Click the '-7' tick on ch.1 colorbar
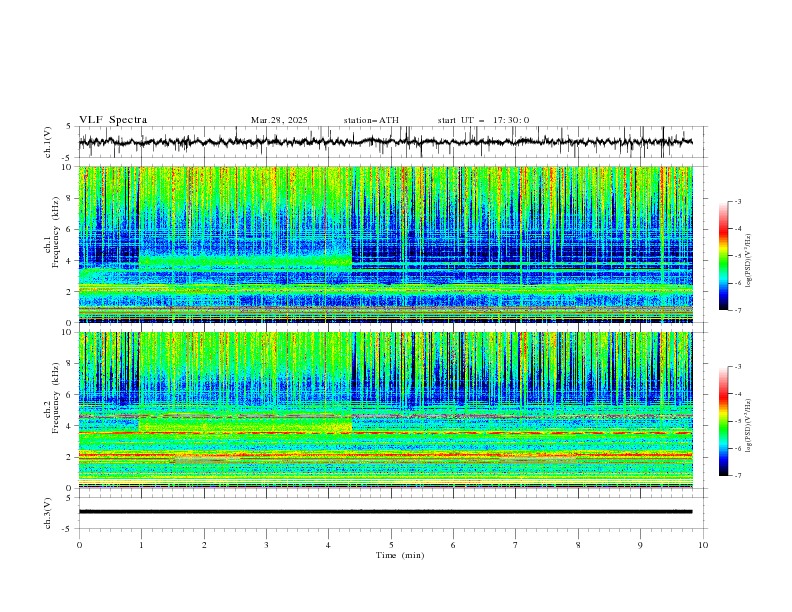The width and height of the screenshot is (792, 612). pyautogui.click(x=738, y=310)
